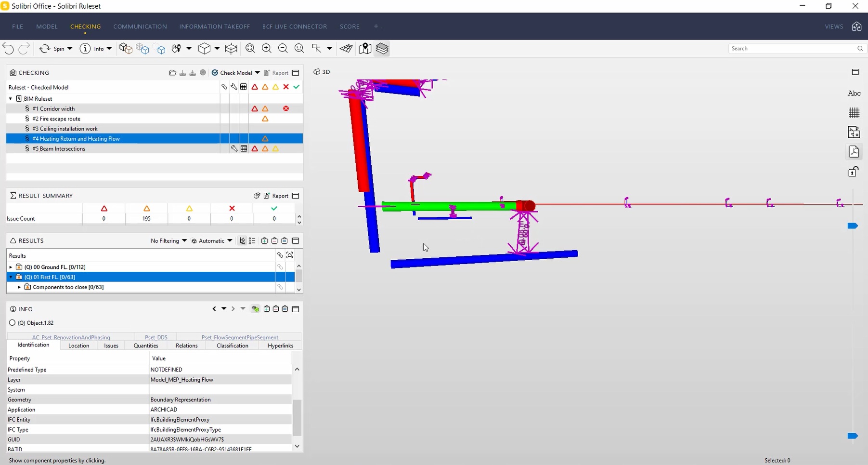The width and height of the screenshot is (868, 465).
Task: Open the Info tool dropdown arrow
Action: click(109, 49)
